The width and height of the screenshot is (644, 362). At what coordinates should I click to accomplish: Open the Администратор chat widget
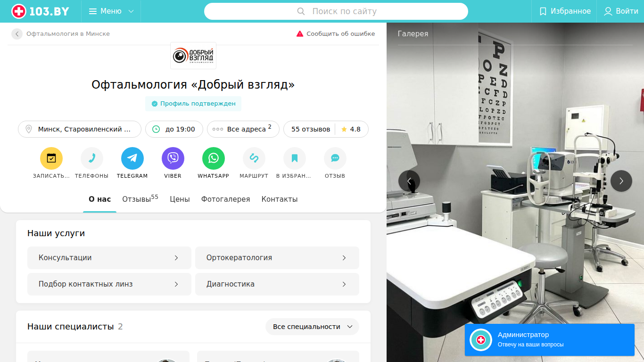click(x=550, y=340)
